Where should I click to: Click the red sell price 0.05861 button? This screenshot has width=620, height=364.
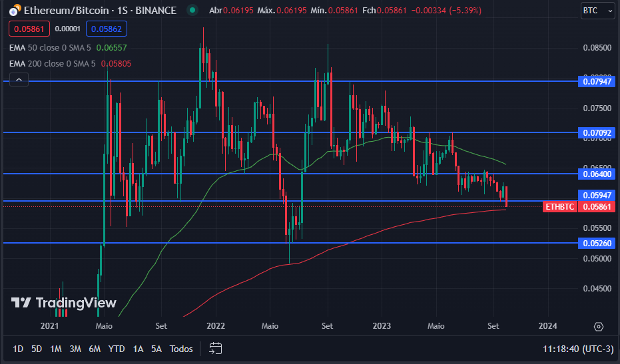pos(29,29)
